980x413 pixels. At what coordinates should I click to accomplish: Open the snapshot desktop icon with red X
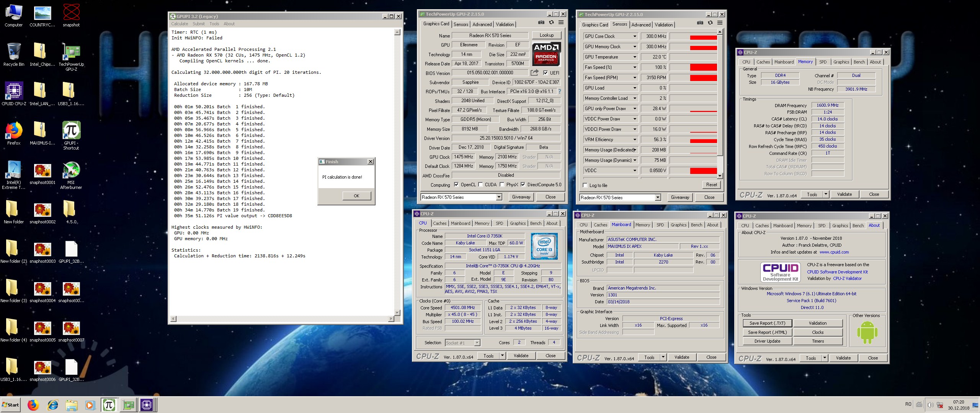coord(71,15)
